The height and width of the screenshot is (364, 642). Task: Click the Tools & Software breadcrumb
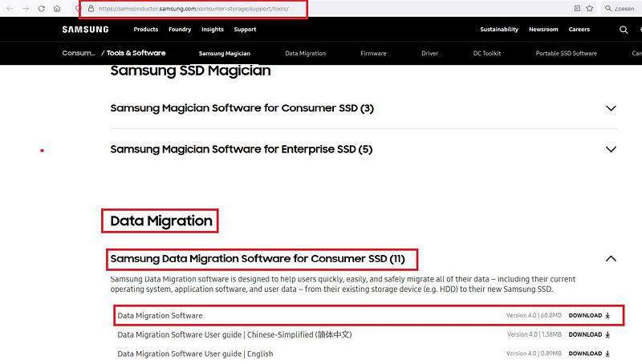(x=136, y=53)
